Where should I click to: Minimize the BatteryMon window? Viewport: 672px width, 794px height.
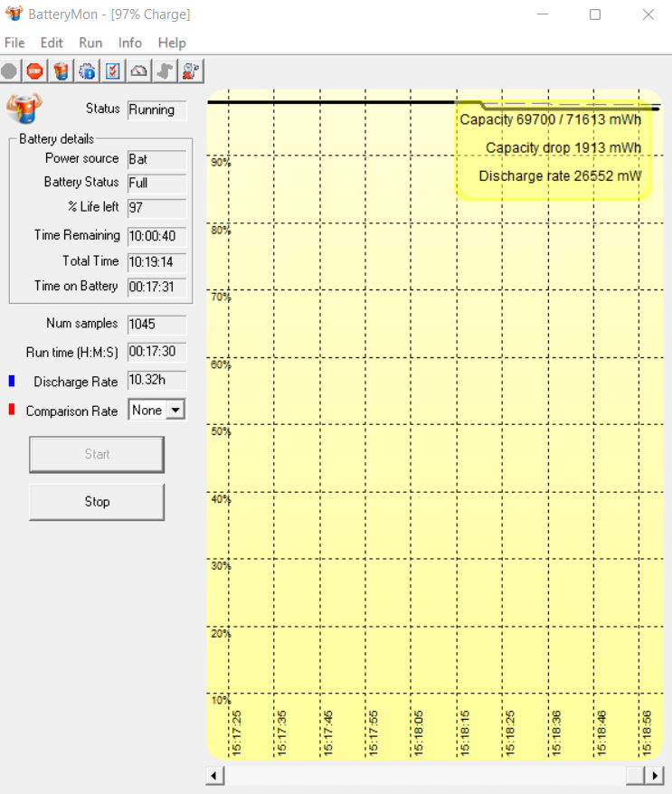point(543,14)
